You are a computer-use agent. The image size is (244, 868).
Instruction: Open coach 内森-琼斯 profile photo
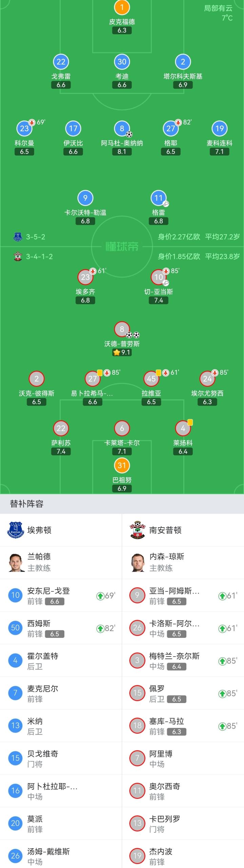click(138, 562)
